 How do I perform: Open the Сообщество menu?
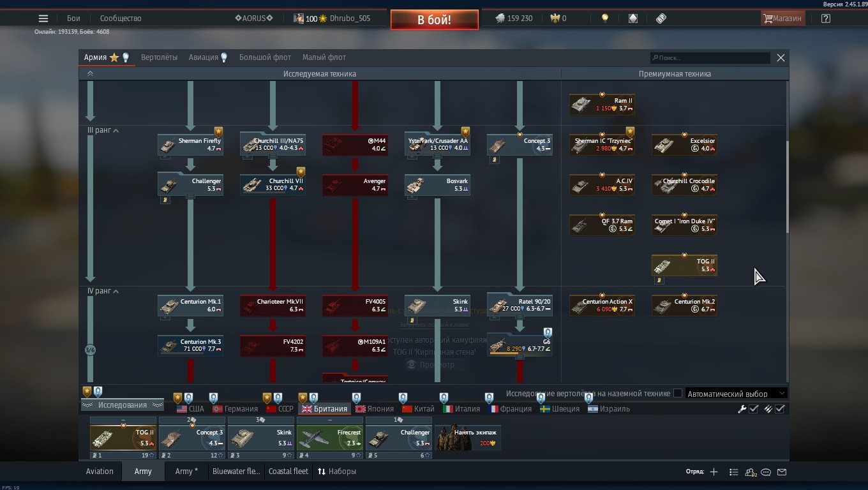click(x=121, y=19)
